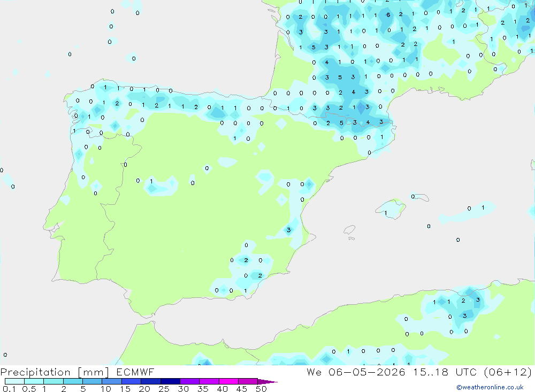This screenshot has height=392, width=535.
Task: Select the 35–40 mm purple legend swatch
Action: point(209,381)
